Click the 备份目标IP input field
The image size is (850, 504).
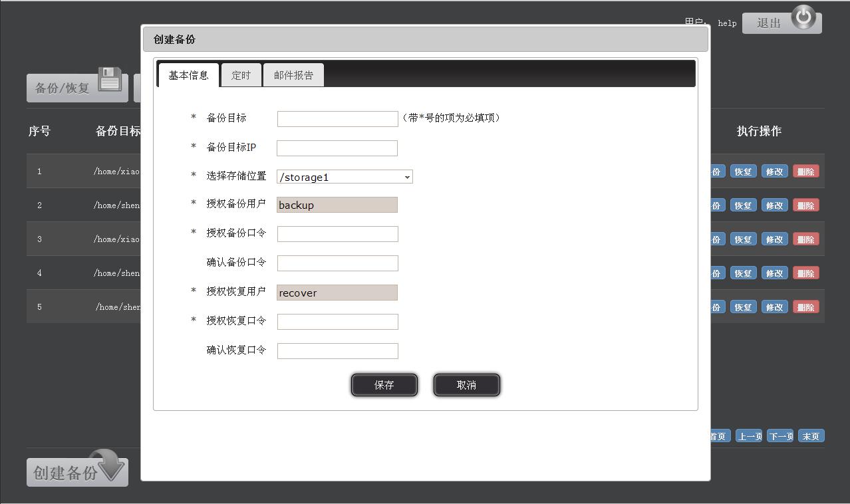(x=337, y=148)
